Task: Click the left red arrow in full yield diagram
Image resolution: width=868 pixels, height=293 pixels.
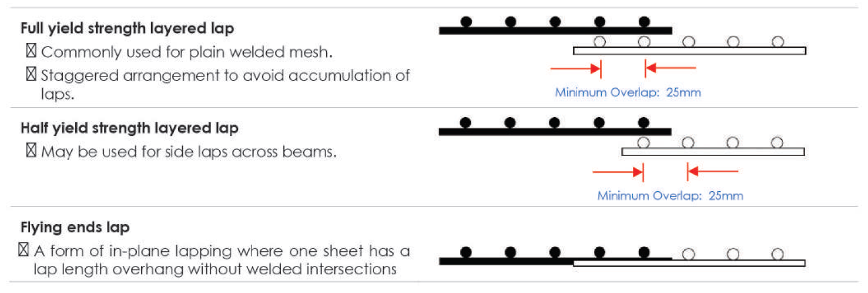Action: (x=575, y=69)
